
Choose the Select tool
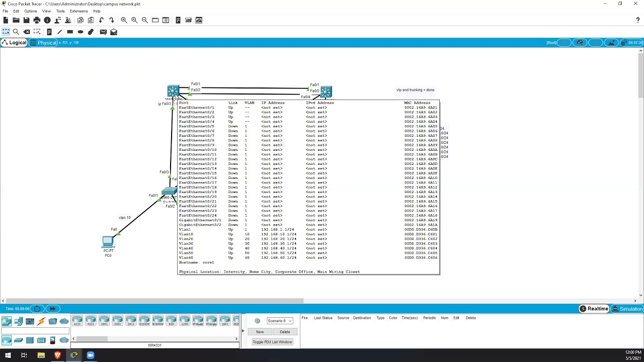6,32
